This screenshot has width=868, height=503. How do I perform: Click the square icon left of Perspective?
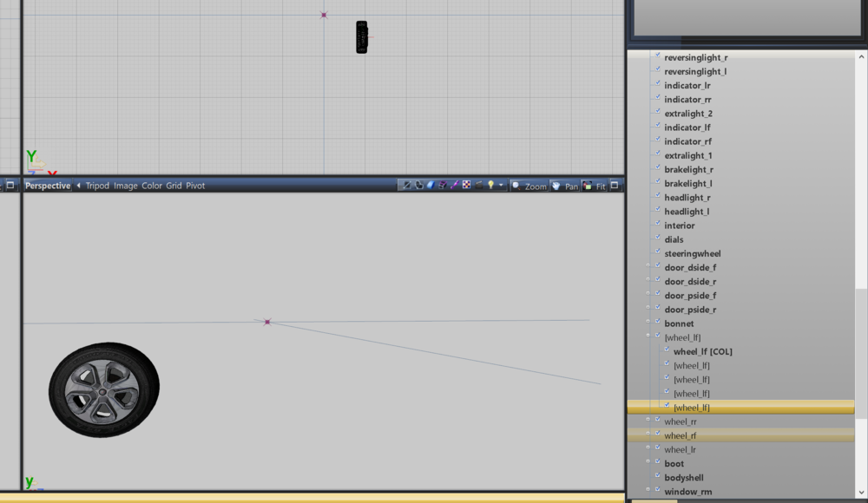click(10, 186)
